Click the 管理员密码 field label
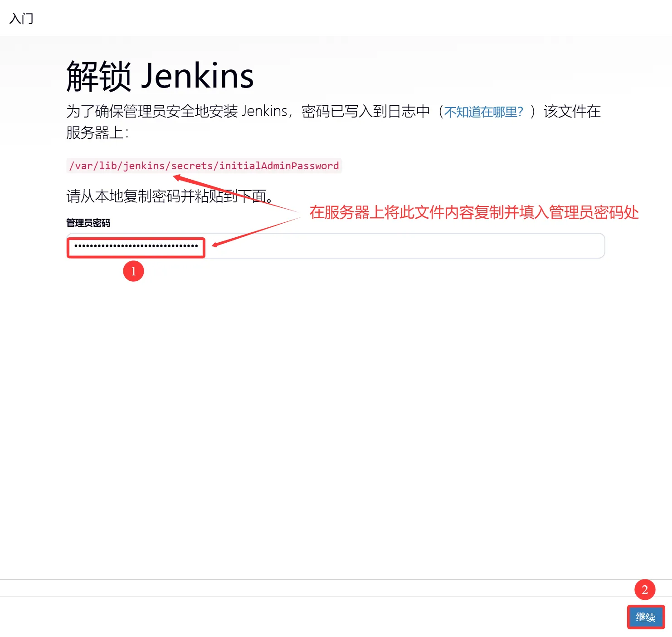The width and height of the screenshot is (672, 637). 88,223
